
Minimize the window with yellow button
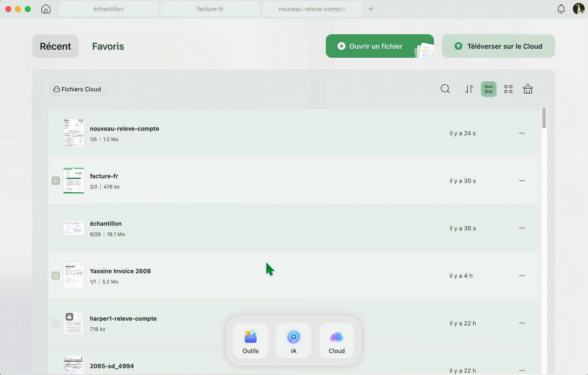click(18, 9)
